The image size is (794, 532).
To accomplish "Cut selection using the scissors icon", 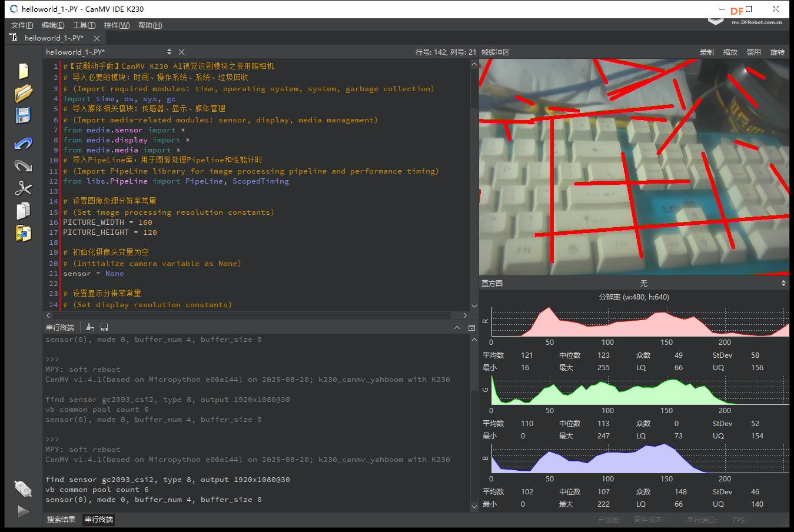I will (x=23, y=188).
